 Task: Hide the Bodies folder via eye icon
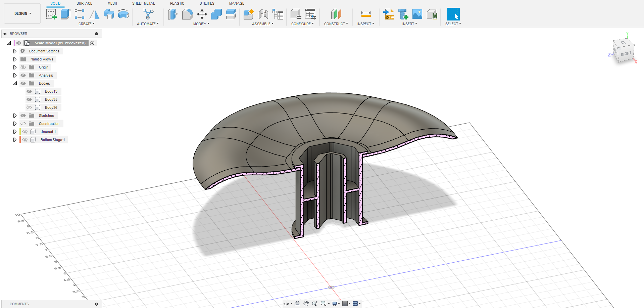(23, 83)
